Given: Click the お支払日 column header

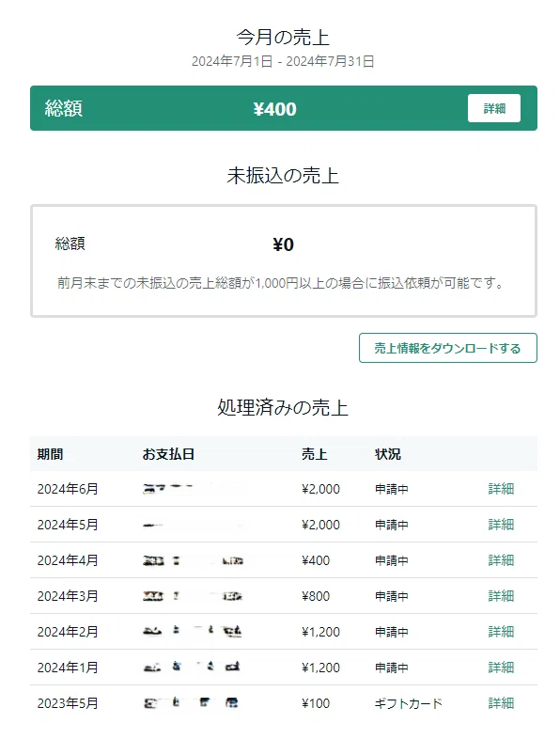Looking at the screenshot, I should pos(168,454).
